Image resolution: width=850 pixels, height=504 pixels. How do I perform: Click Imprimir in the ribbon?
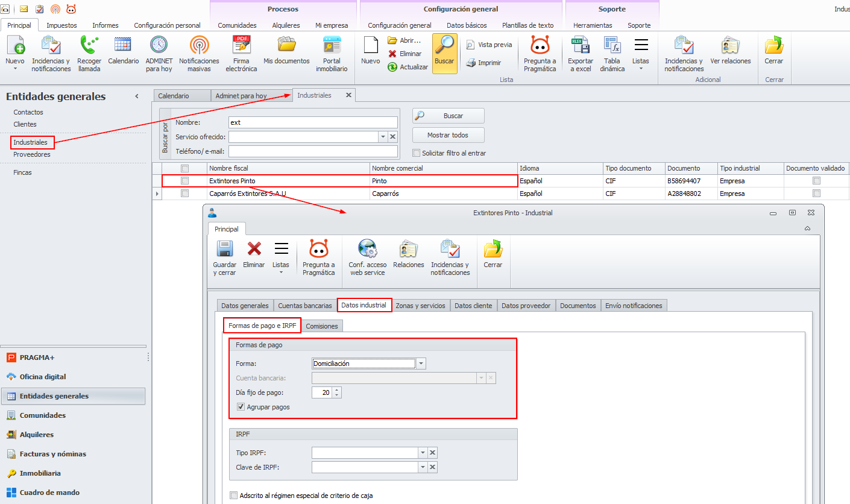[x=483, y=63]
